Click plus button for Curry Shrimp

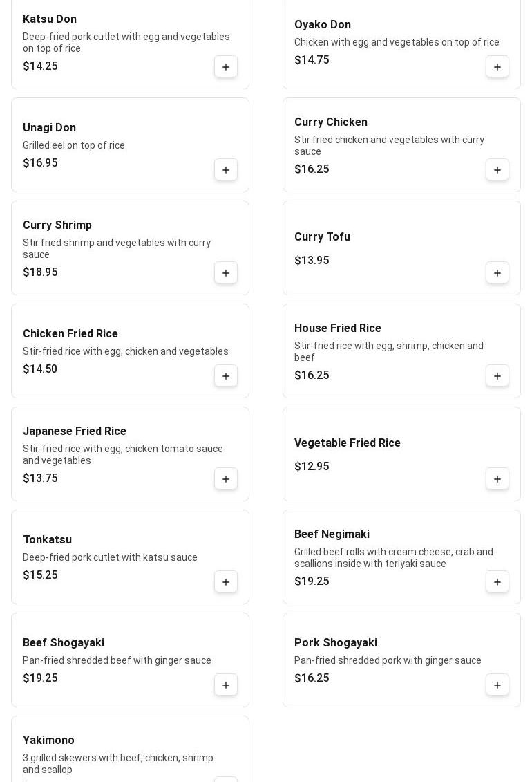tap(226, 273)
